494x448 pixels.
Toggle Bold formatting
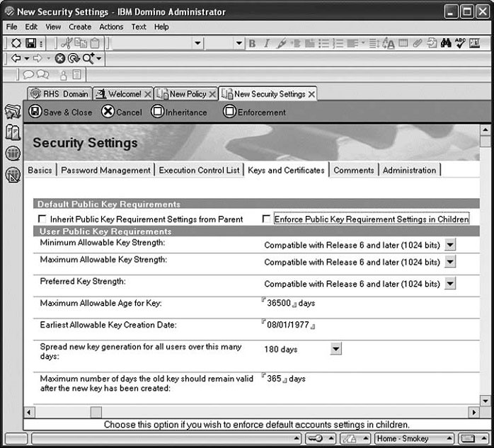[252, 43]
